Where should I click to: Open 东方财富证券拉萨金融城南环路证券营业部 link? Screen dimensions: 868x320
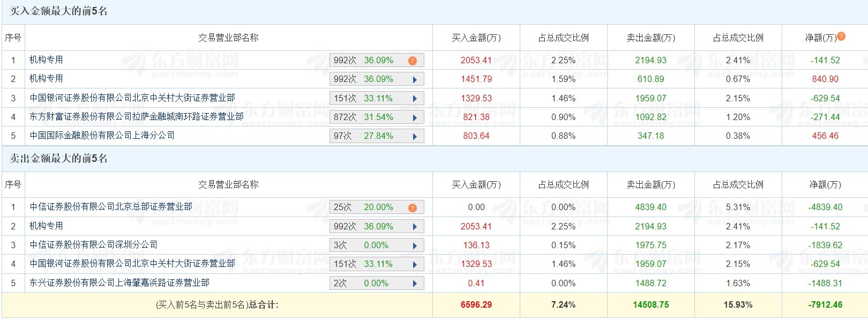pos(137,116)
